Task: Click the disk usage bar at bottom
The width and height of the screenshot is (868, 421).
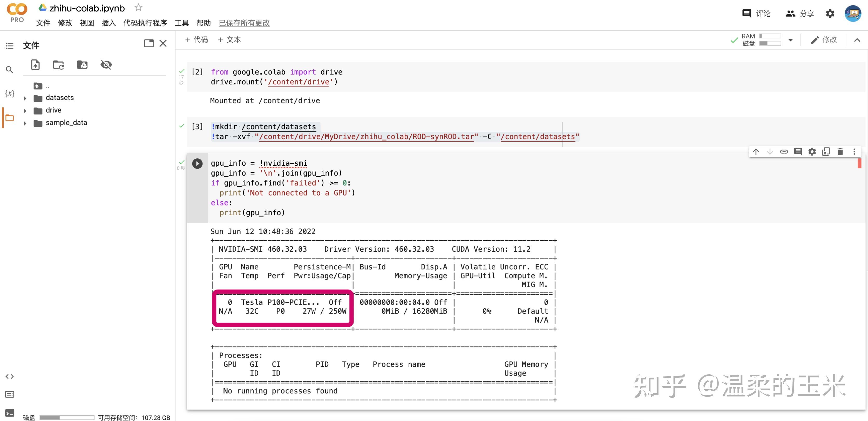Action: click(67, 417)
